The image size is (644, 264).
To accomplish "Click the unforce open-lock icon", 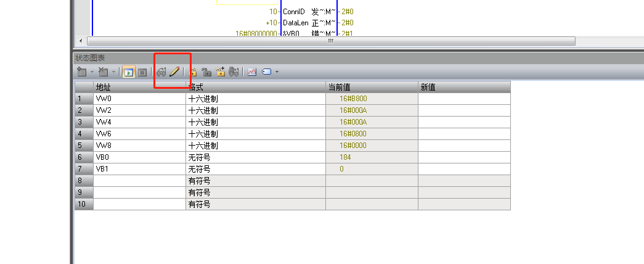I will (206, 72).
